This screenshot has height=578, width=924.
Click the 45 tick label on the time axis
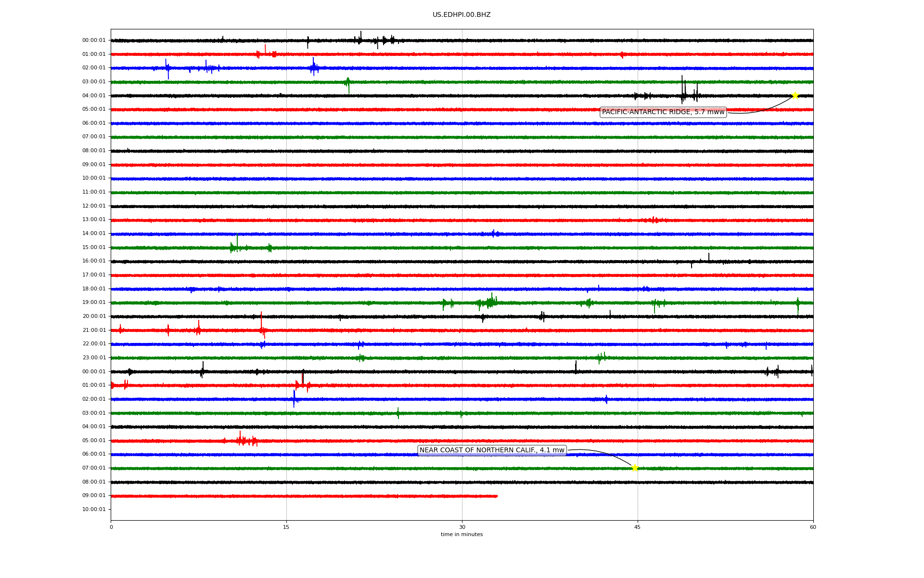638,527
